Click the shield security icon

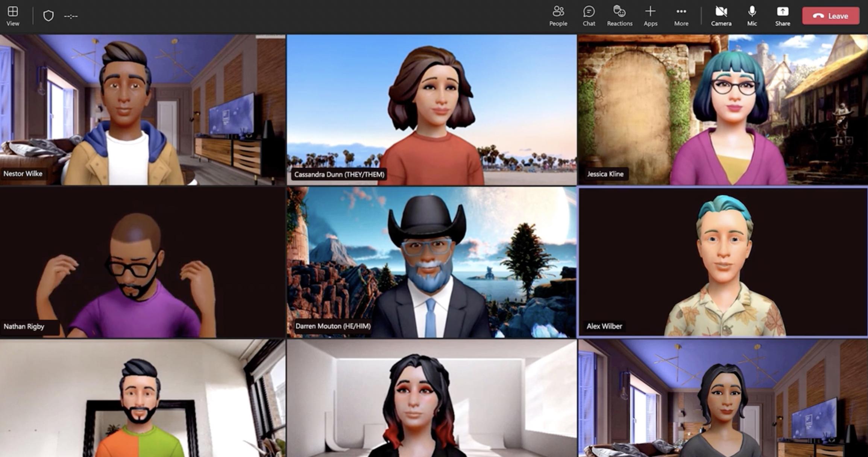tap(49, 16)
